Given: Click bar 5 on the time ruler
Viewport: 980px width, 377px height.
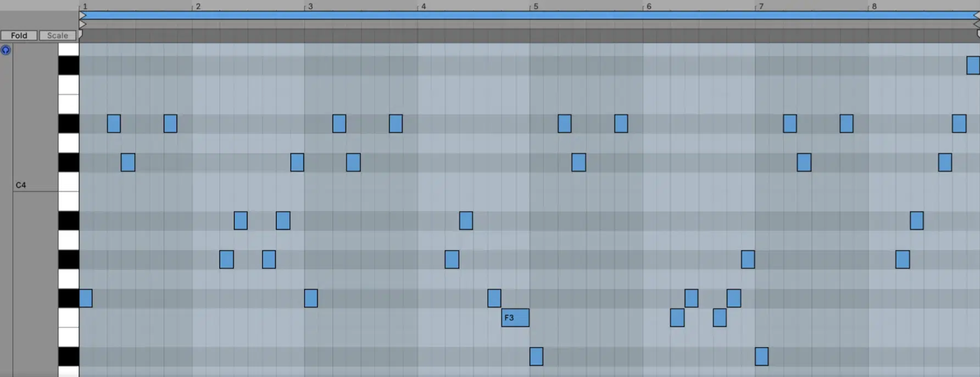Looking at the screenshot, I should pyautogui.click(x=536, y=6).
